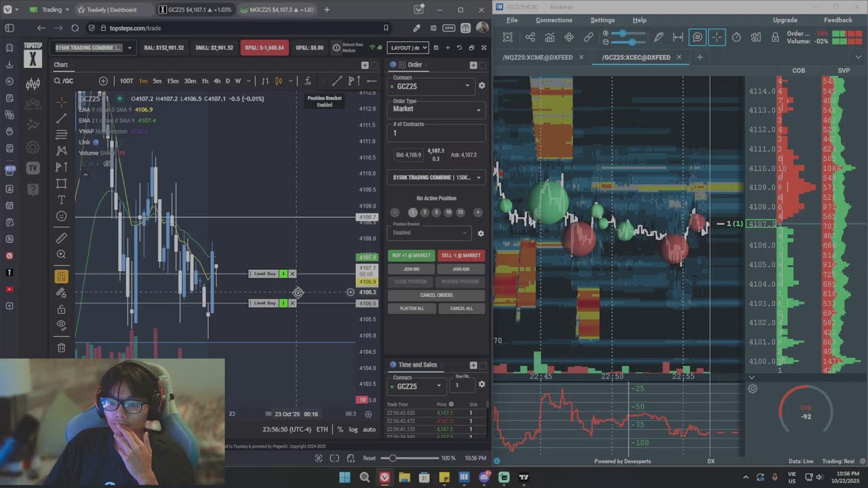This screenshot has height=488, width=868.
Task: Click the Feedback link in Bookmap
Action: (x=838, y=20)
